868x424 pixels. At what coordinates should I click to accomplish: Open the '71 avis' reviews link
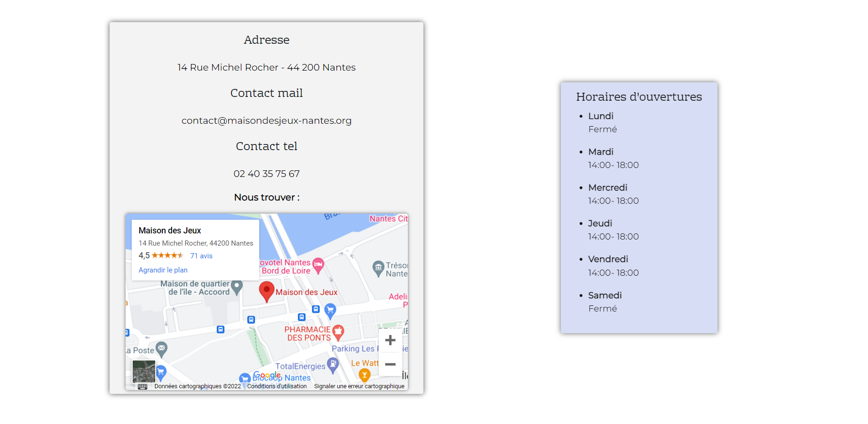point(201,256)
